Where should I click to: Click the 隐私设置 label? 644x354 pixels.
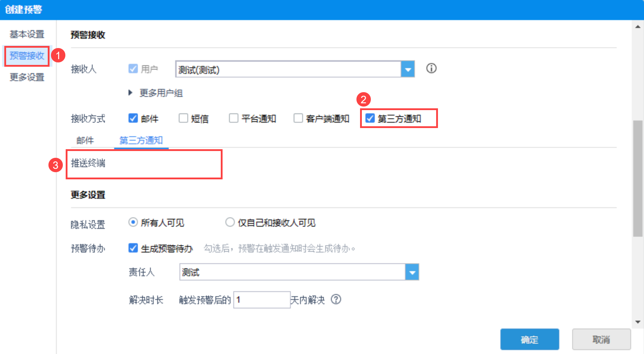[88, 225]
